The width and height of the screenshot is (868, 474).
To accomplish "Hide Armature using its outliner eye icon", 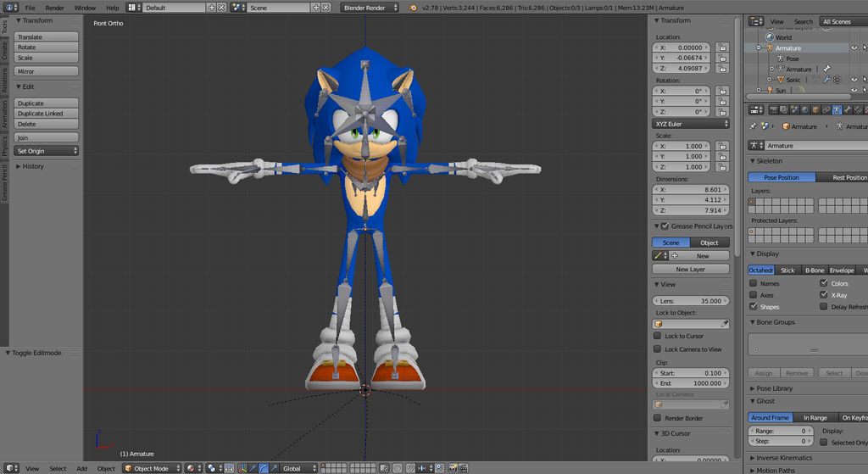I will point(854,48).
